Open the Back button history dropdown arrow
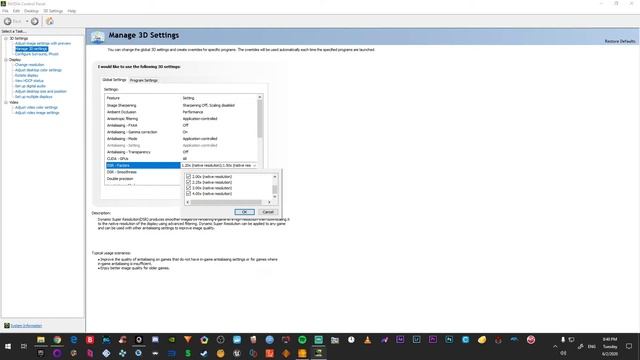The image size is (640, 360). coord(27,21)
